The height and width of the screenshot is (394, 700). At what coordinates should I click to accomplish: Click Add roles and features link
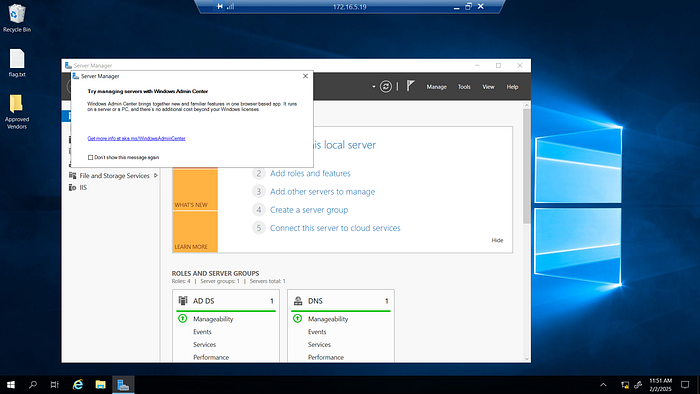tap(310, 173)
